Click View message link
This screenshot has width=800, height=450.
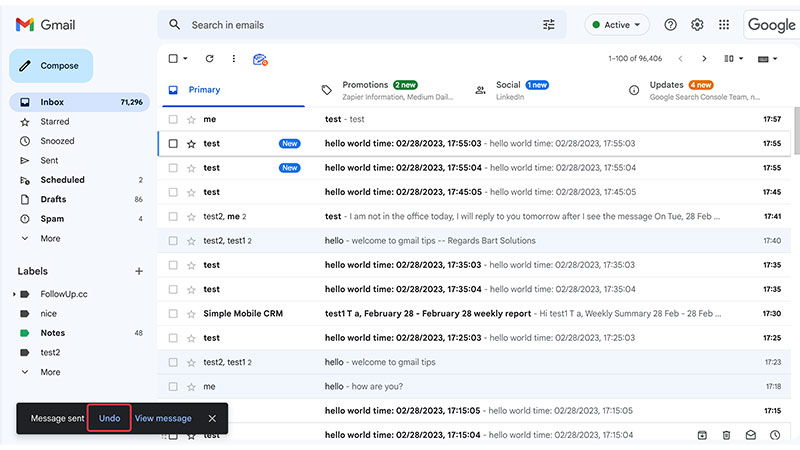click(163, 418)
